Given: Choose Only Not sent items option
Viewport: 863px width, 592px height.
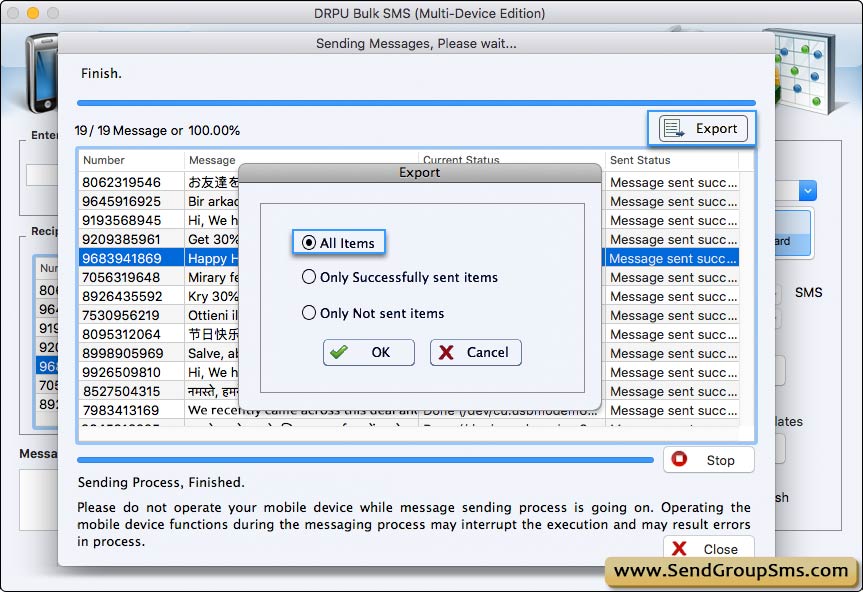Looking at the screenshot, I should pyautogui.click(x=309, y=313).
